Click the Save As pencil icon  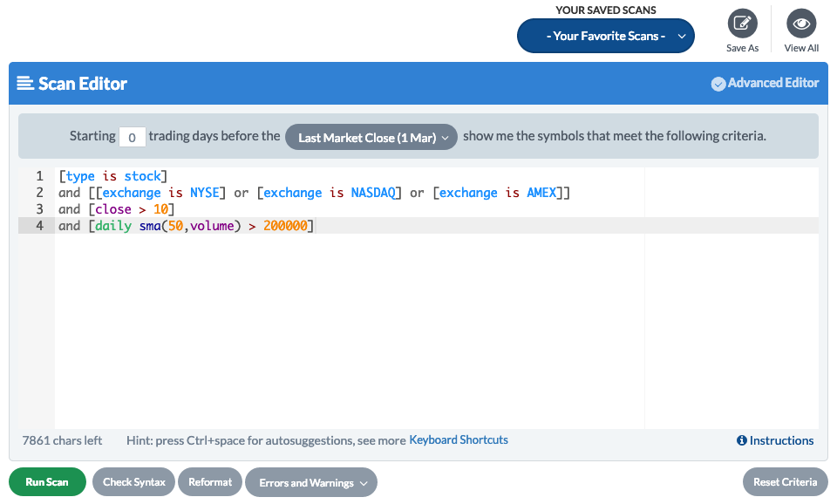(742, 23)
